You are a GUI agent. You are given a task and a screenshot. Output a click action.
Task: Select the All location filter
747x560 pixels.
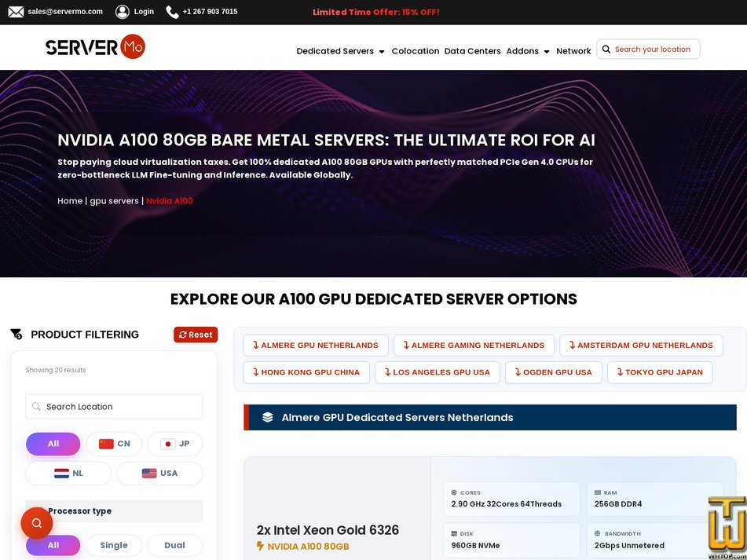tap(53, 444)
